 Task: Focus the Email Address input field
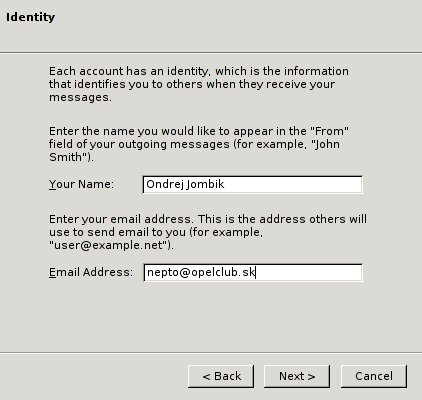[x=253, y=273]
